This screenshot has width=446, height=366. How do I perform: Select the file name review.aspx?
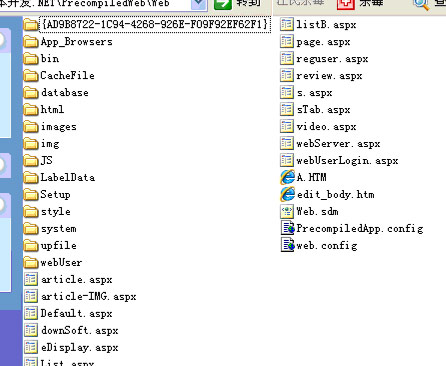coord(329,76)
